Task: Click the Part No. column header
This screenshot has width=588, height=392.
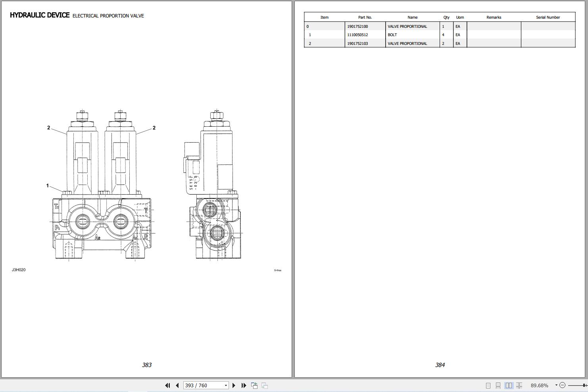Action: point(365,17)
